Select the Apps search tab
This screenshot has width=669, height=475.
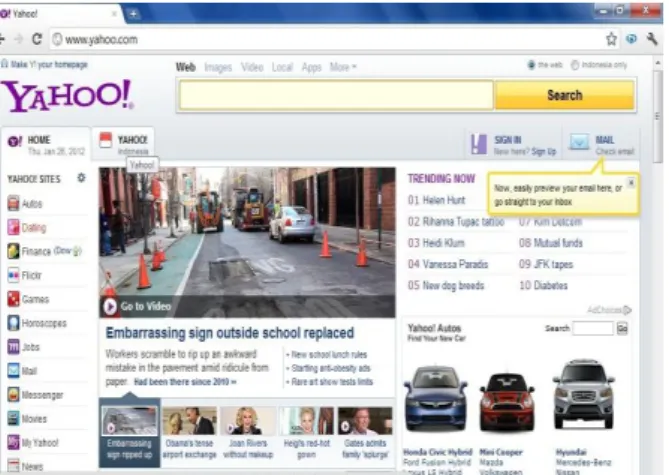pos(311,67)
